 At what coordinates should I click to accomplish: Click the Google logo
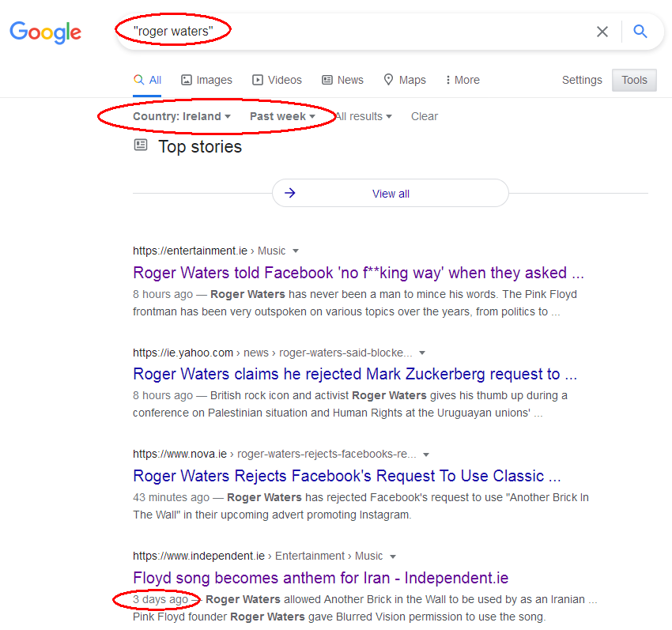coord(45,32)
